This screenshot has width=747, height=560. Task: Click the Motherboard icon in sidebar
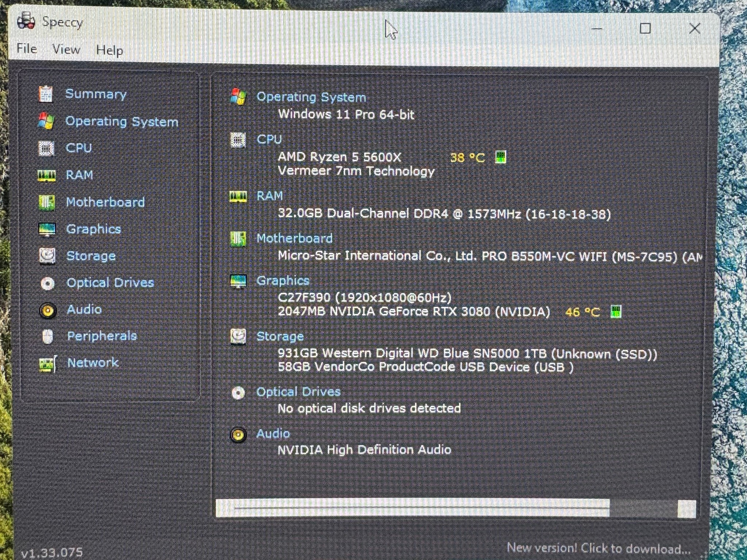(47, 202)
